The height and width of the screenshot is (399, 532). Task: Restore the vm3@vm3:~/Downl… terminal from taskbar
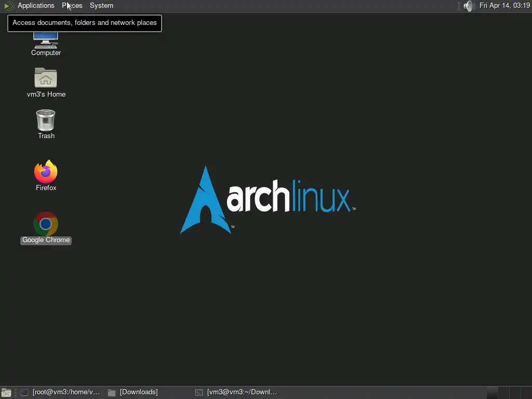(x=237, y=392)
